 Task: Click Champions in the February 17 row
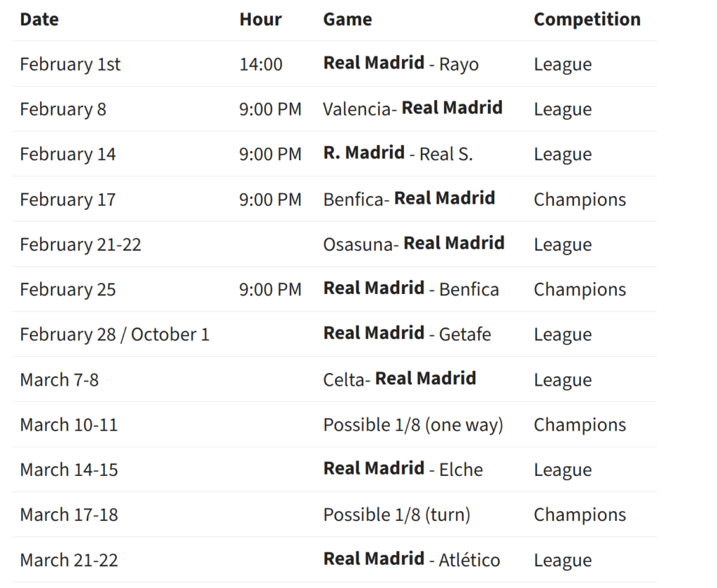580,199
